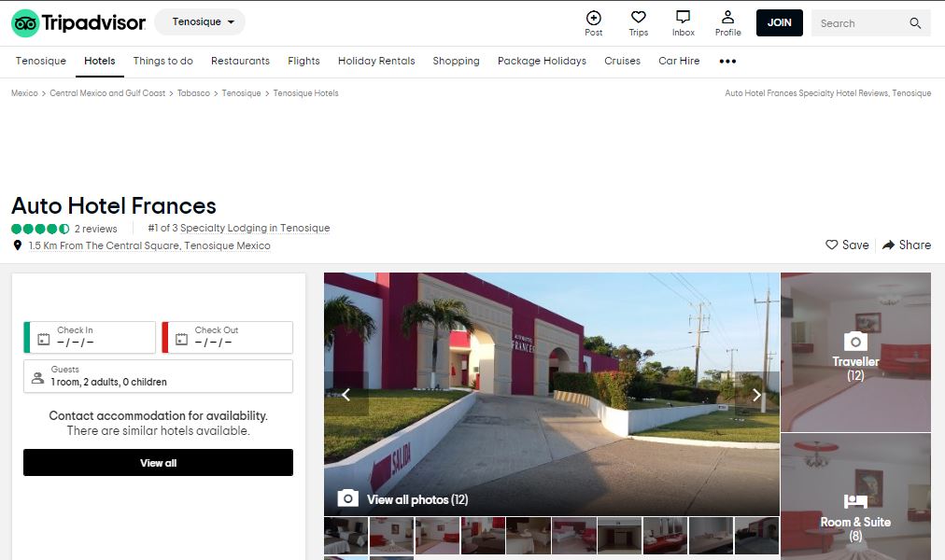This screenshot has width=945, height=560.
Task: Open the Post menu icon
Action: point(594,18)
